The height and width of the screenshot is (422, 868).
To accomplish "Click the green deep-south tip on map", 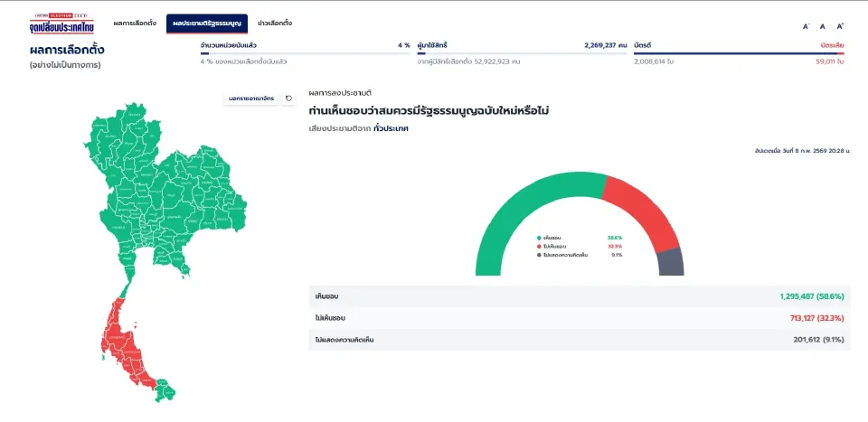I will [x=165, y=389].
